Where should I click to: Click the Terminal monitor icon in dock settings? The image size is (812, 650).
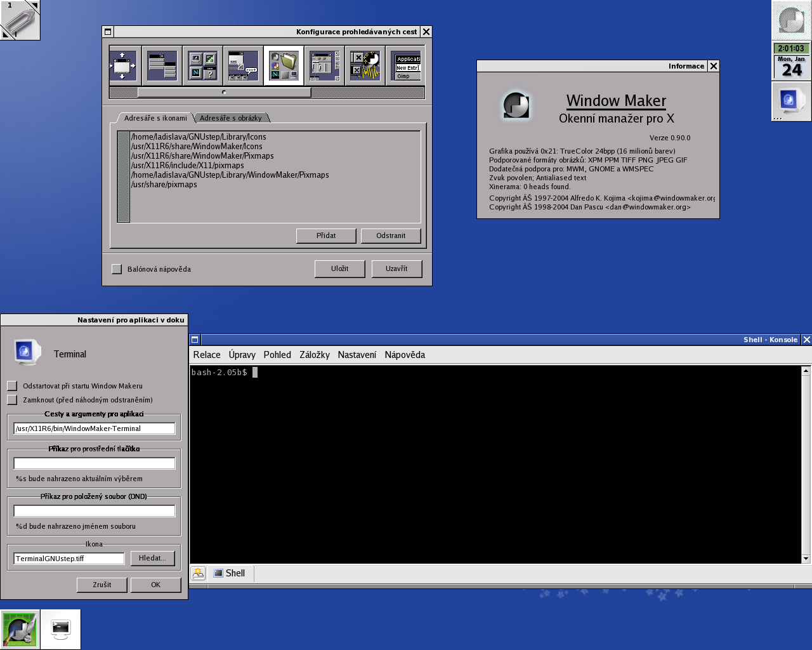point(27,352)
